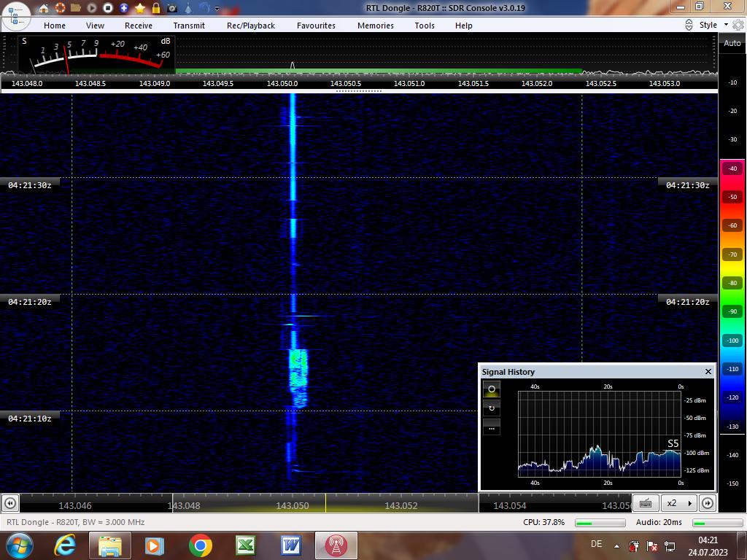747x560 pixels.
Task: Click the gear options icon beside Style
Action: pyautogui.click(x=738, y=25)
